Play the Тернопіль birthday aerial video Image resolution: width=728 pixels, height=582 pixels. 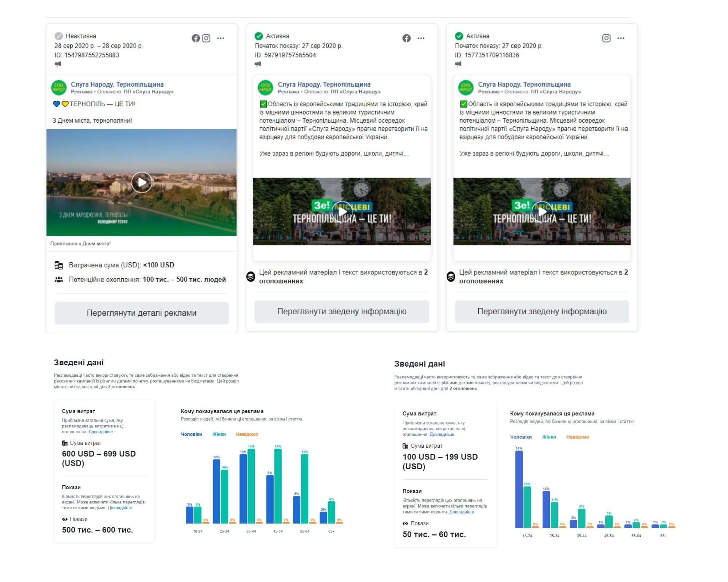[x=142, y=182]
